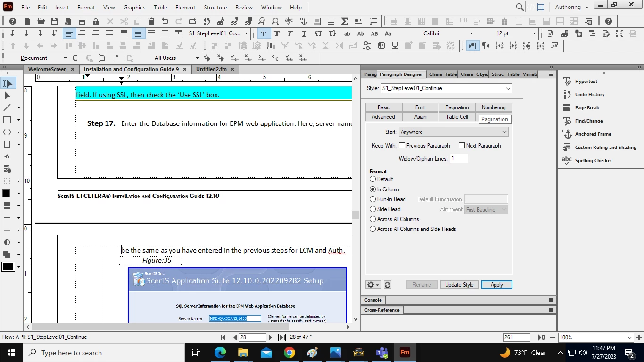Click the Find/Change icon in side panel
Image resolution: width=644 pixels, height=362 pixels.
click(567, 121)
